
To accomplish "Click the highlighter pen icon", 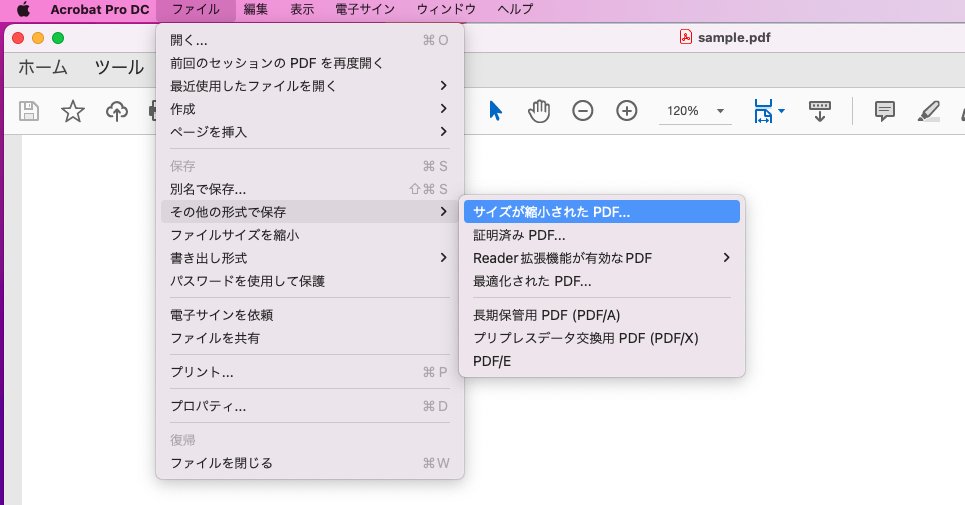I will (928, 111).
